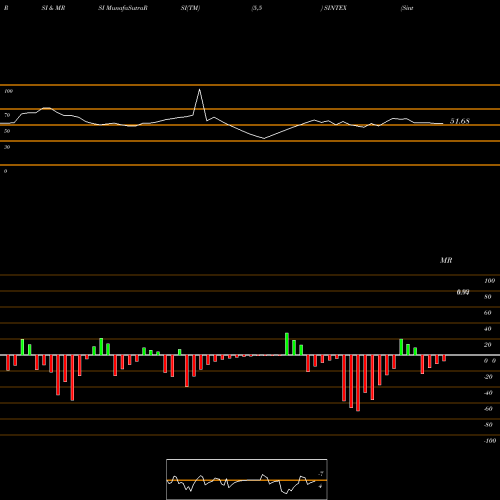Click the sharp RSI spike peak
This screenshot has width=500, height=500.
(199, 89)
